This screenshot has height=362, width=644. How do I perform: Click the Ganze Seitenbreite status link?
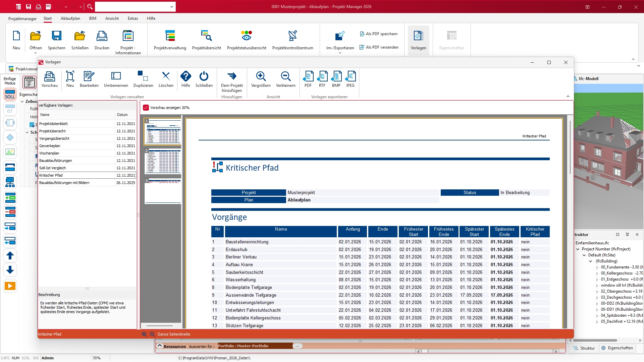tap(174, 334)
